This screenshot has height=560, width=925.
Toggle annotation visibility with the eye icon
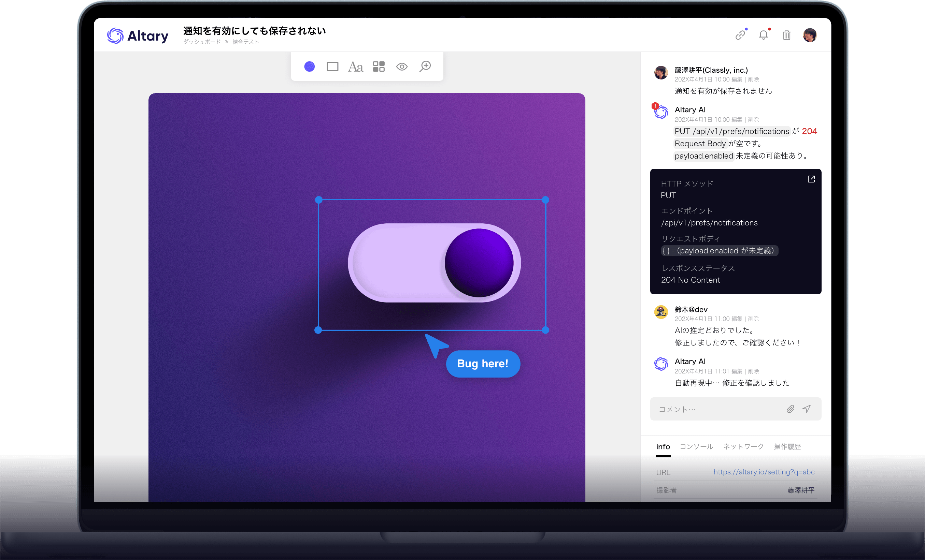402,67
